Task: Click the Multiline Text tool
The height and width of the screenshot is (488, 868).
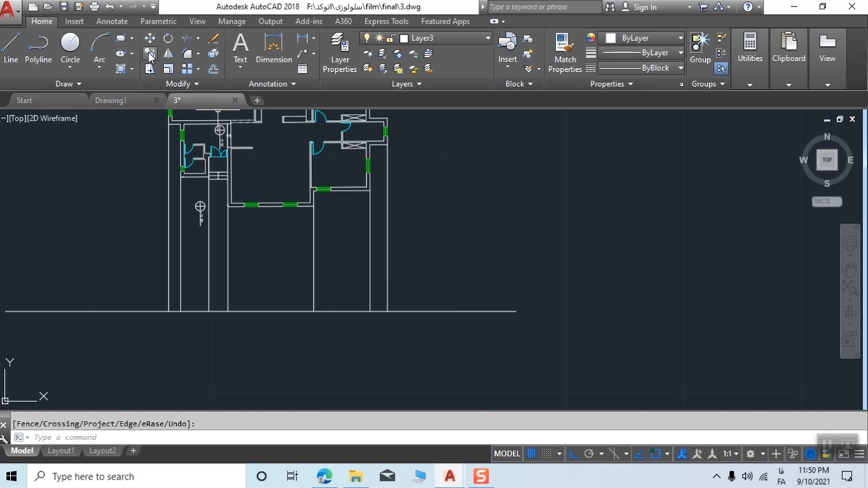Action: 240,47
